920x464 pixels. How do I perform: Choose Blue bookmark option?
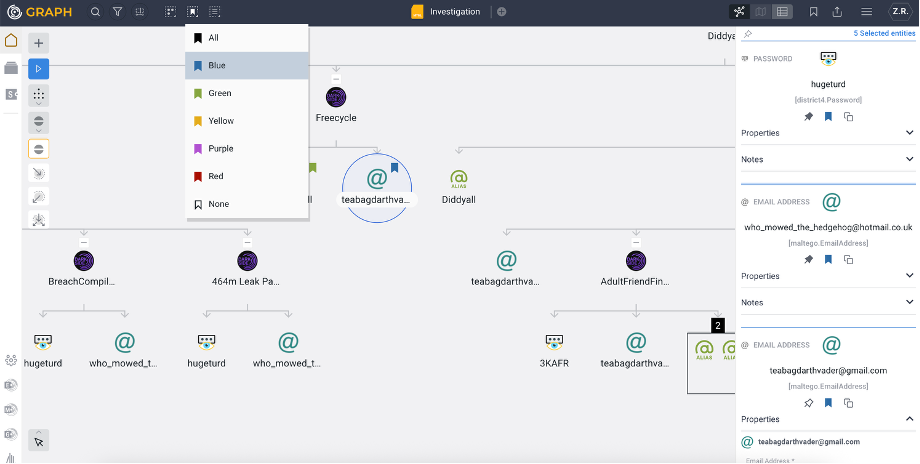[x=247, y=66]
